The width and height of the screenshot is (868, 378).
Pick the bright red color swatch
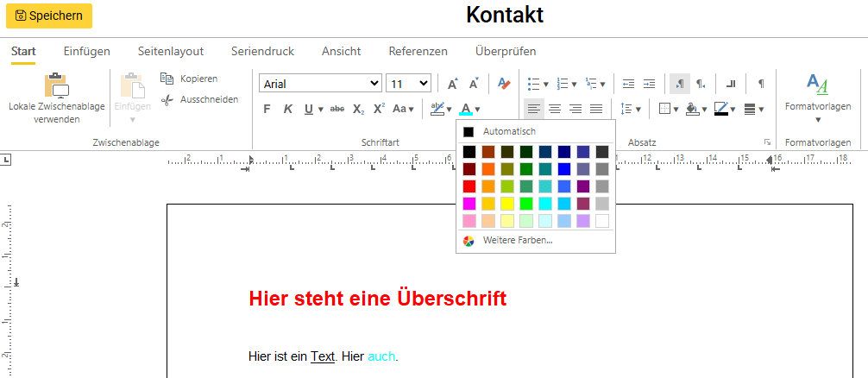click(x=469, y=186)
